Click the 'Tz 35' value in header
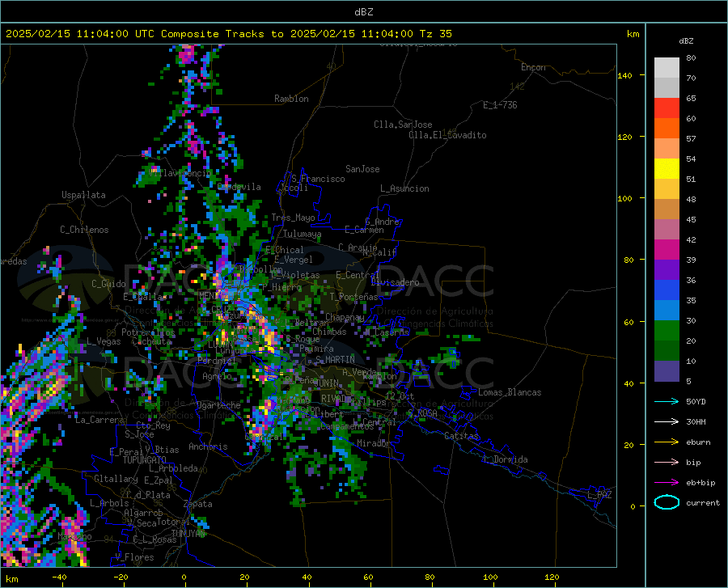 (x=435, y=34)
